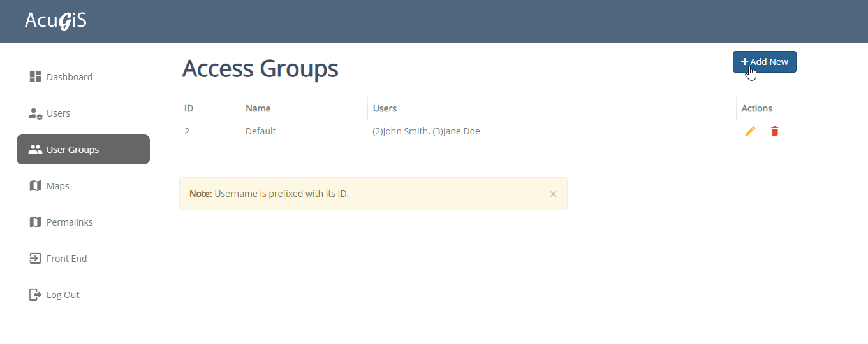Screen dimensions: 868x344
Task: Click the ID column header
Action: pos(189,108)
